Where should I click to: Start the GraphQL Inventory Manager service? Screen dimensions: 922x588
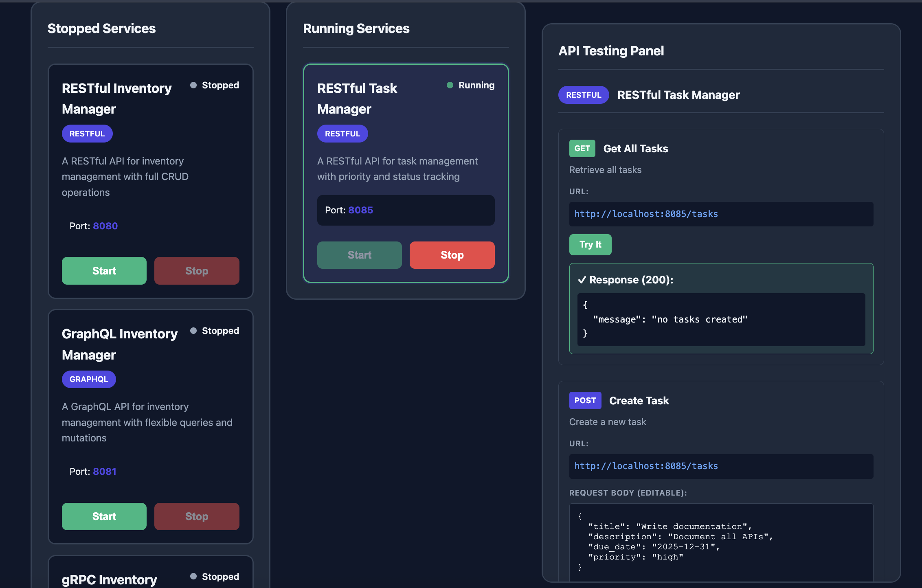pos(104,516)
